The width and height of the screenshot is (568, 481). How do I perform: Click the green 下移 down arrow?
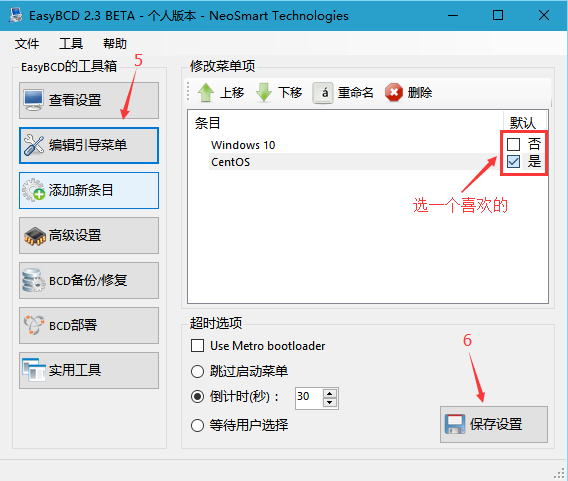(x=264, y=92)
